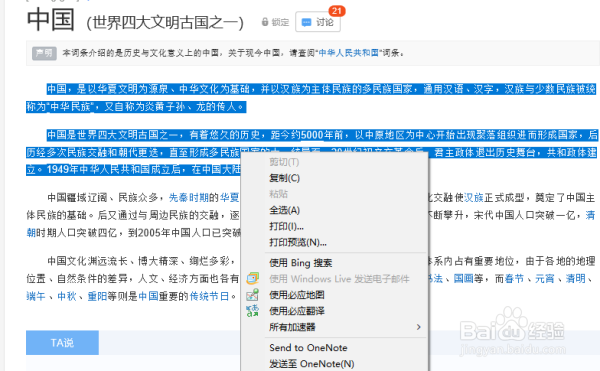Open the 讨论 discussion button
600x371 pixels.
pyautogui.click(x=318, y=22)
